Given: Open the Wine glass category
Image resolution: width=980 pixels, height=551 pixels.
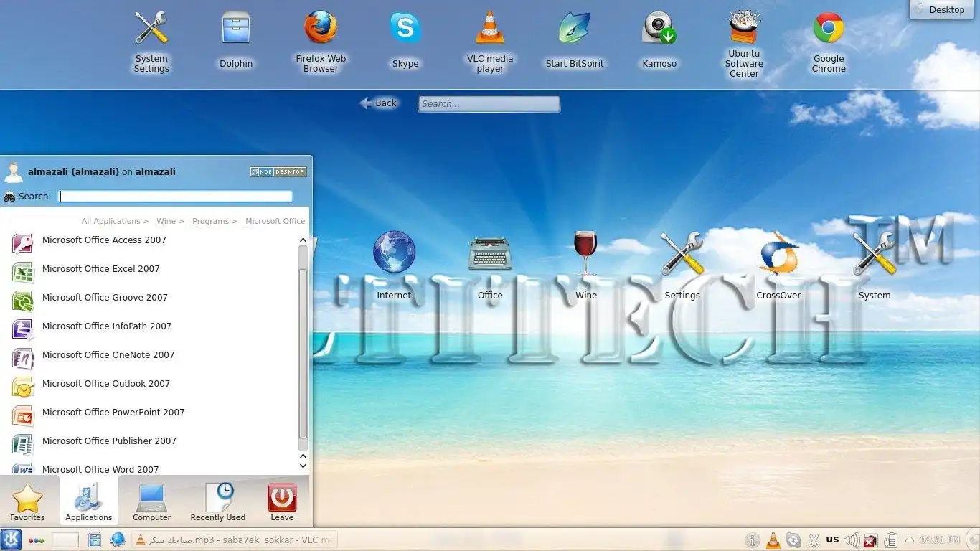Looking at the screenshot, I should click(x=585, y=265).
